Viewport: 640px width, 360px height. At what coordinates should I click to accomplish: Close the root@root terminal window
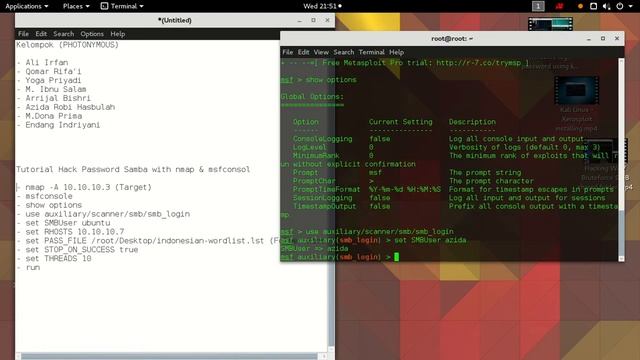click(x=617, y=38)
